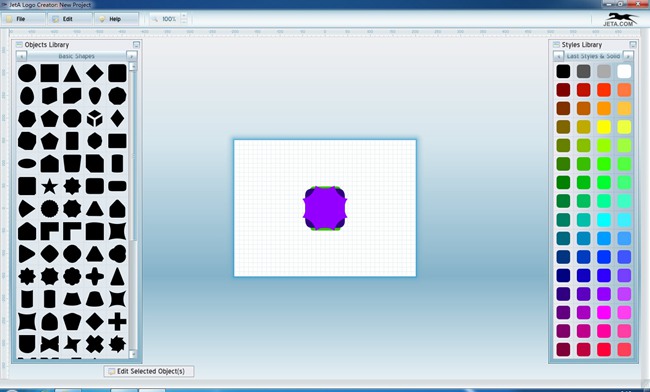650x392 pixels.
Task: Click the JETA.COM horse logo
Action: click(620, 19)
